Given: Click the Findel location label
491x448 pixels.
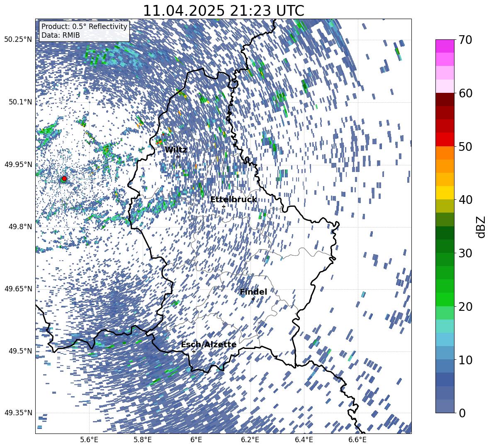Looking at the screenshot, I should [x=253, y=292].
